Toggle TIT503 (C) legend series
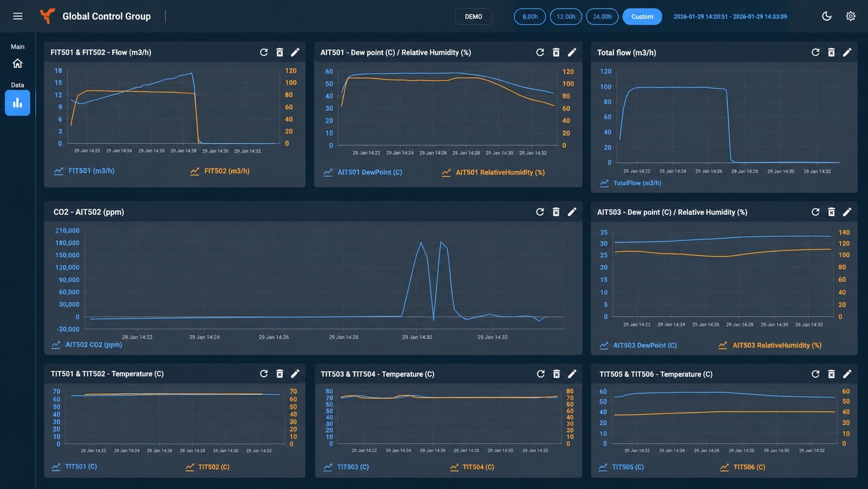 346,467
